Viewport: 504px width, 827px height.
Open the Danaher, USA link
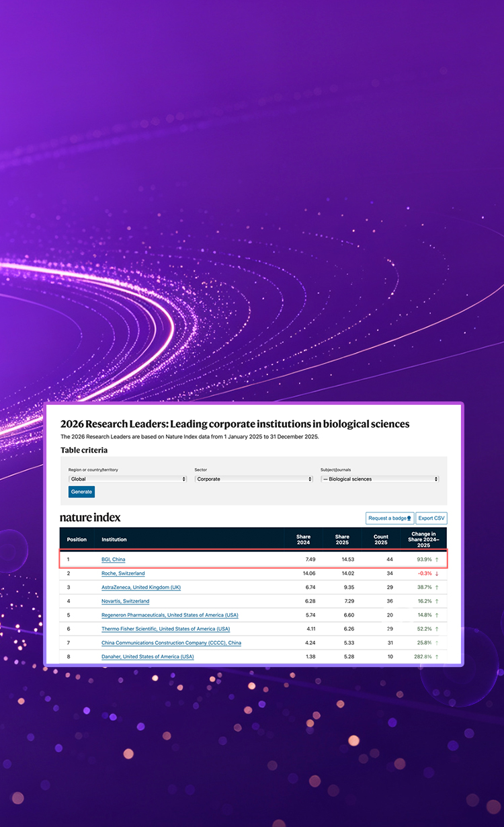(148, 656)
